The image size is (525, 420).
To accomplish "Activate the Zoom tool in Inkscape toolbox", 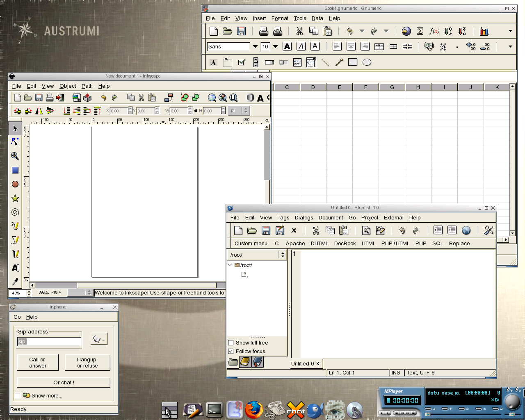I will coord(15,156).
